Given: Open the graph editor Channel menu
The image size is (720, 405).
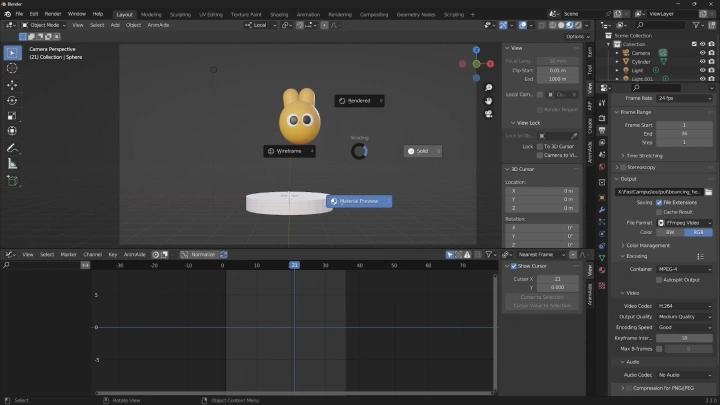Looking at the screenshot, I should (x=92, y=254).
